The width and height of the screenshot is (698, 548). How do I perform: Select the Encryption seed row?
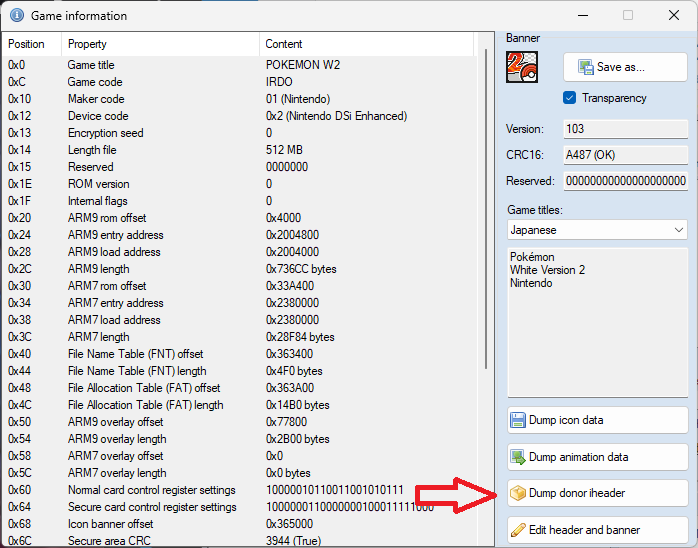click(x=238, y=133)
